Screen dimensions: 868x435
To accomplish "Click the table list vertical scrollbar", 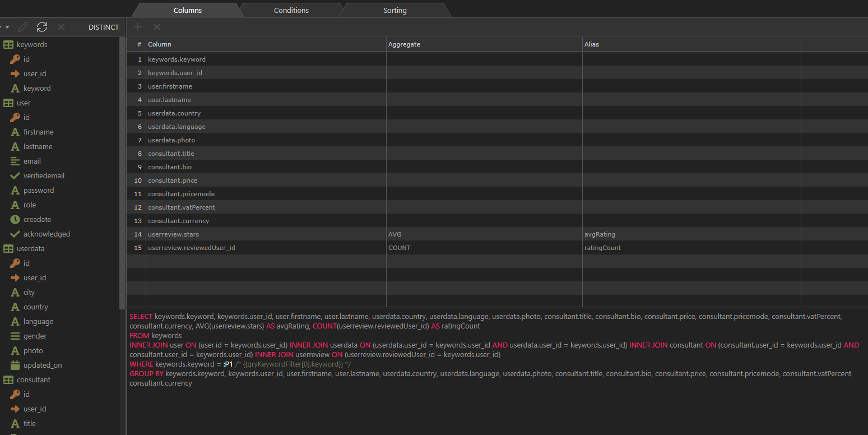I will pos(122,168).
